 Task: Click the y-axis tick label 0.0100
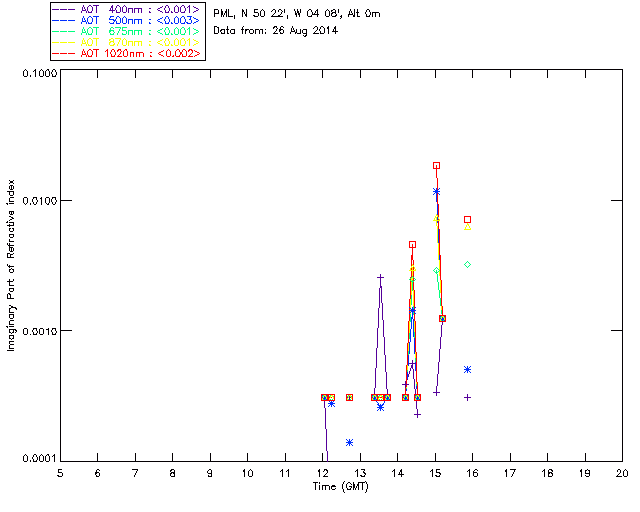39,201
